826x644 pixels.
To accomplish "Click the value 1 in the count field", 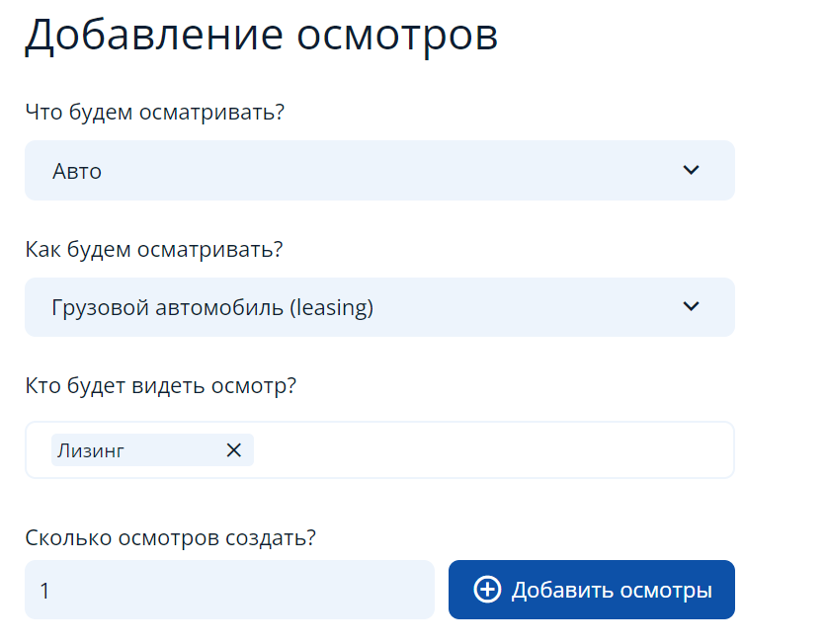I will coord(45,591).
